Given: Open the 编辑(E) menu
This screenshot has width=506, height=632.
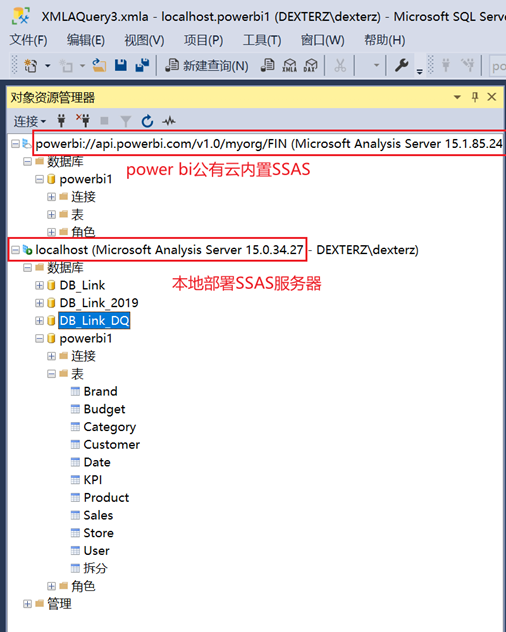Looking at the screenshot, I should coord(86,40).
